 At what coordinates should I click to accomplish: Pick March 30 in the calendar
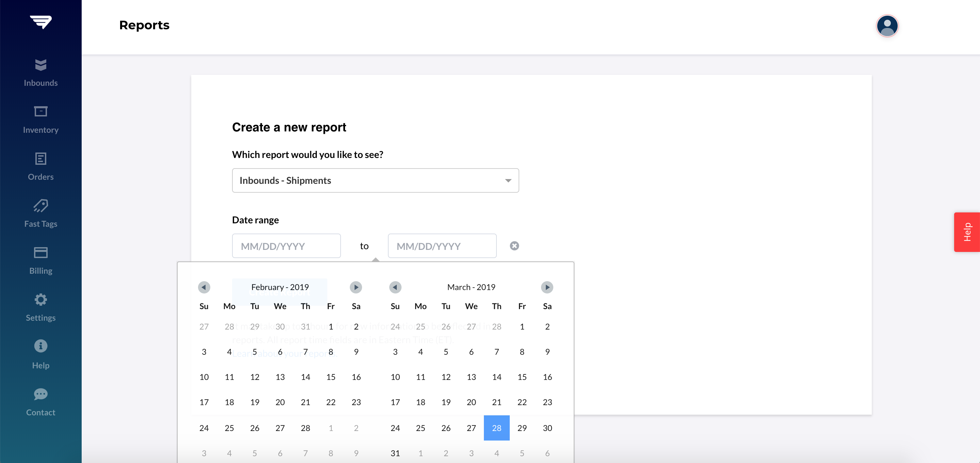(x=548, y=428)
